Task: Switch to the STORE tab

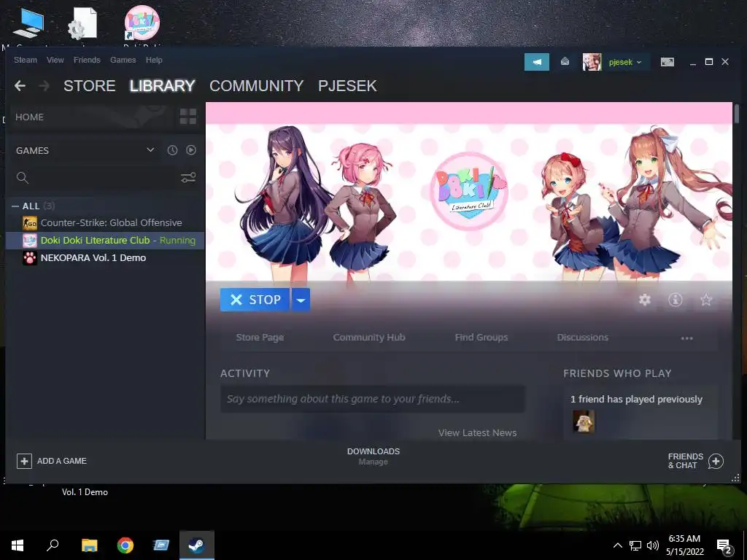Action: tap(90, 86)
